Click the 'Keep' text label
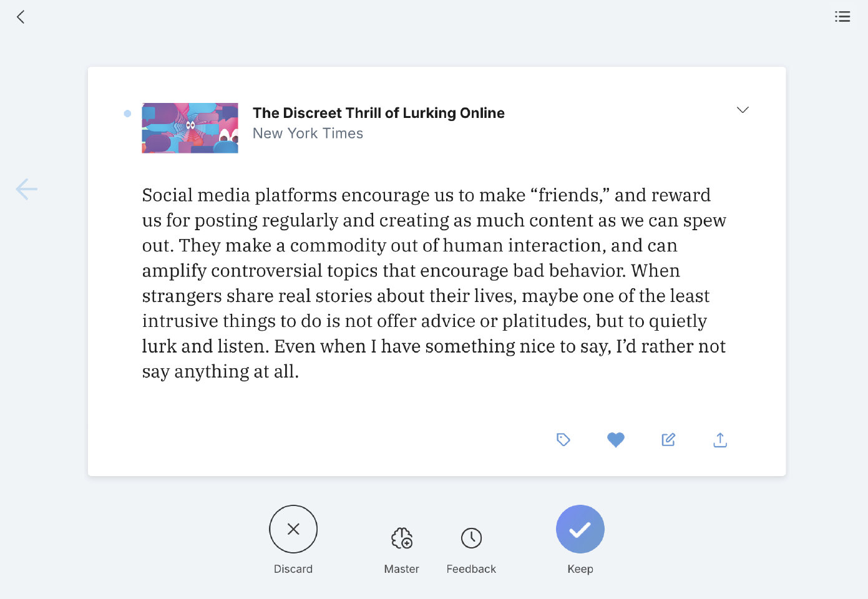This screenshot has width=868, height=599. coord(580,569)
